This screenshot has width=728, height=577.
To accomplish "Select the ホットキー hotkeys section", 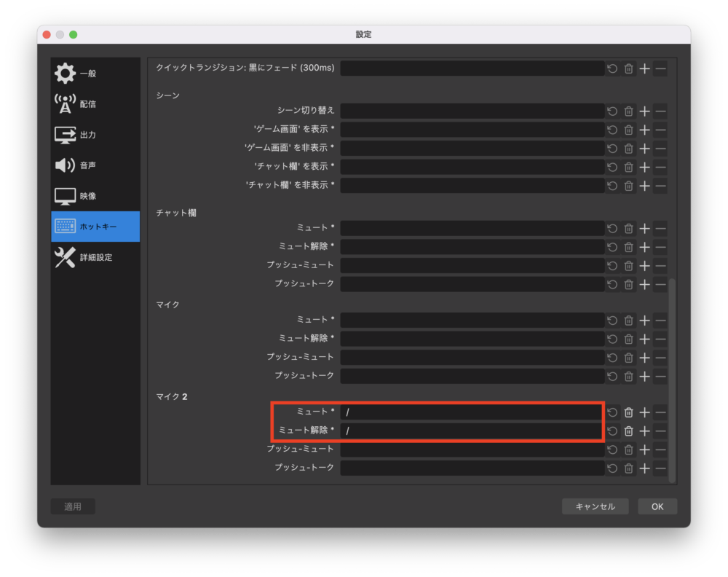I will click(95, 227).
